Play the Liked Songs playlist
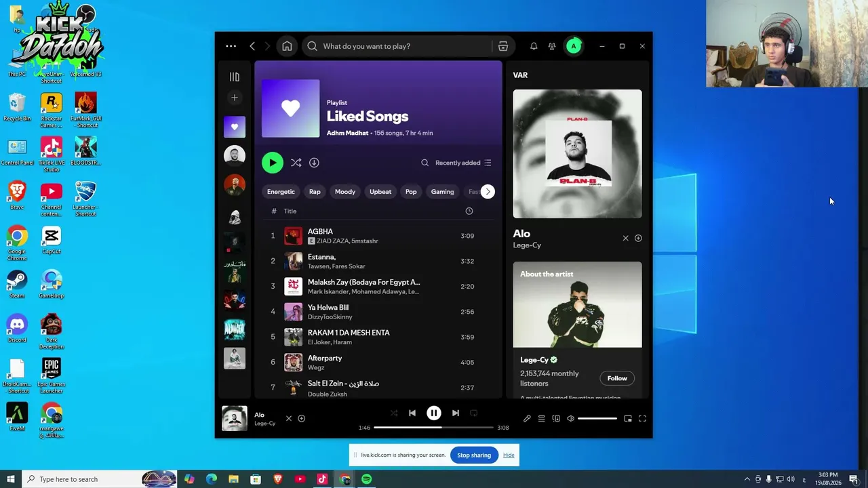Image resolution: width=868 pixels, height=488 pixels. click(x=273, y=163)
